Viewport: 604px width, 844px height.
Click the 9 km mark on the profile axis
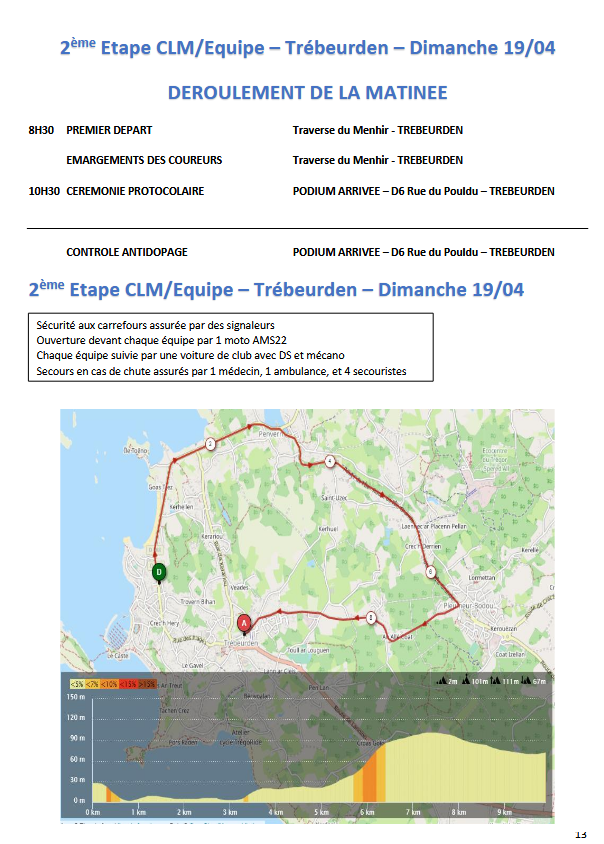point(505,812)
